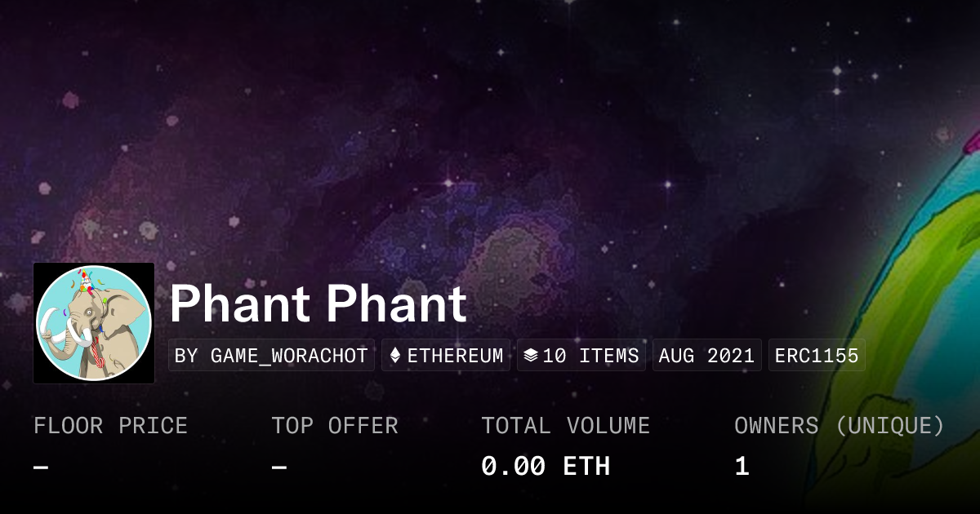Click the Ethereum diamond icon
The image size is (980, 514).
coord(395,356)
